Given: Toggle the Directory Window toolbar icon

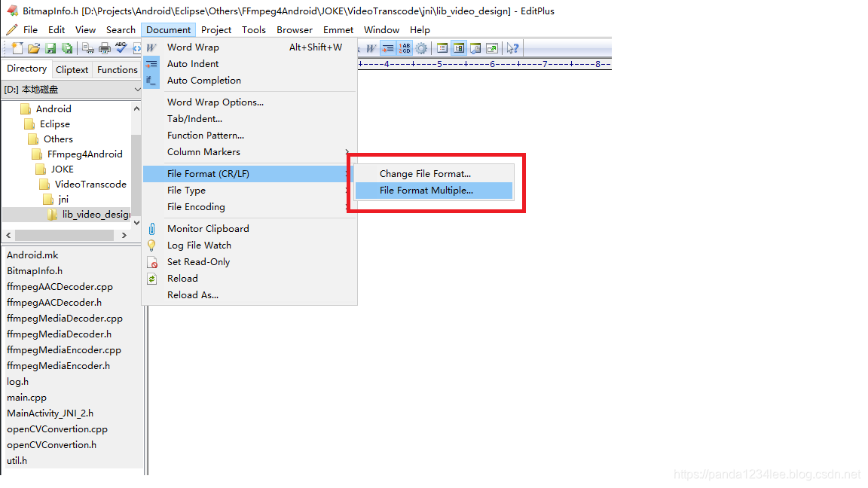Looking at the screenshot, I should pyautogui.click(x=458, y=48).
